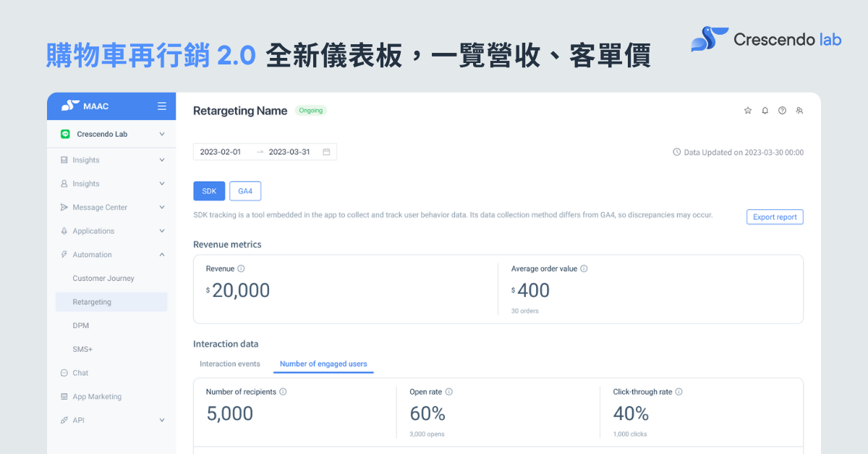868x454 pixels.
Task: Click the Export report button
Action: tap(775, 217)
